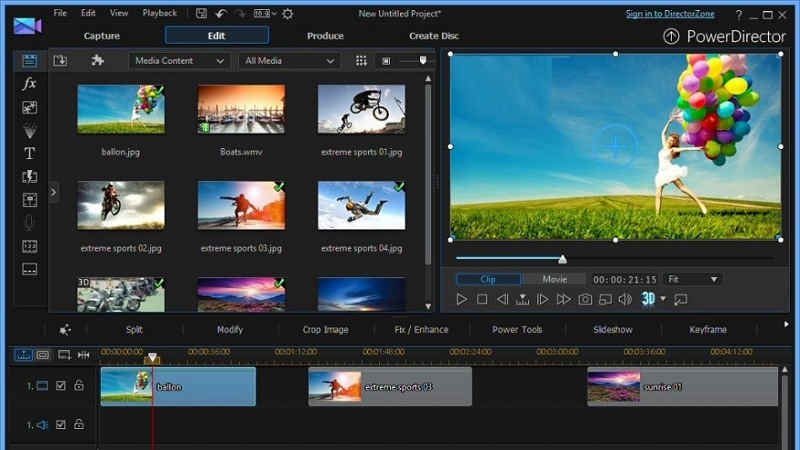Toggle lock on video track 1

[79, 385]
